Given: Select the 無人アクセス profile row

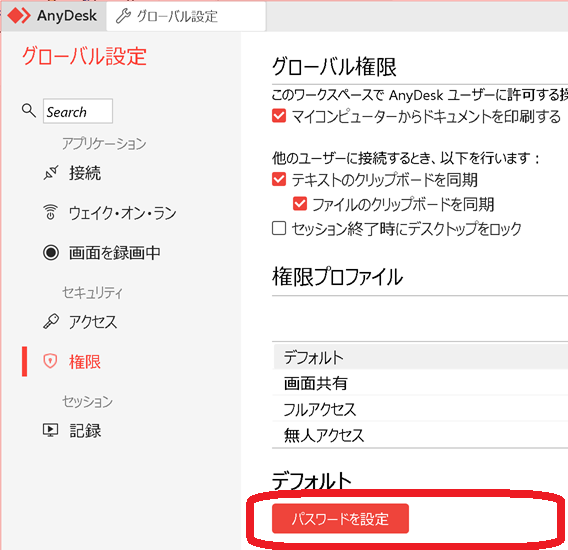Looking at the screenshot, I should [x=420, y=435].
